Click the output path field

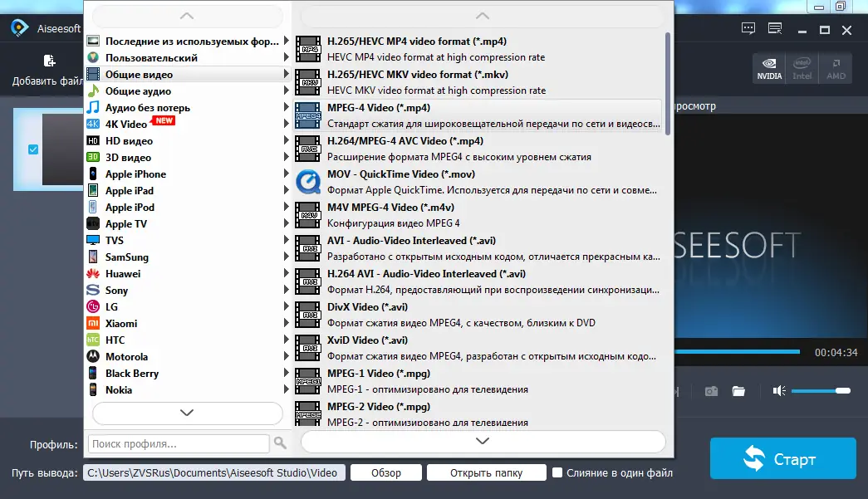[214, 473]
